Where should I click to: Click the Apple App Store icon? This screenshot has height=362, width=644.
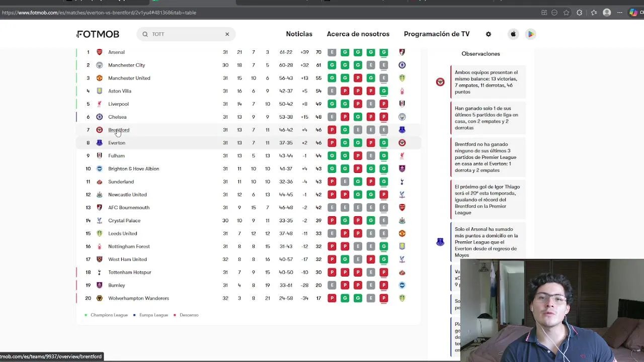point(513,34)
